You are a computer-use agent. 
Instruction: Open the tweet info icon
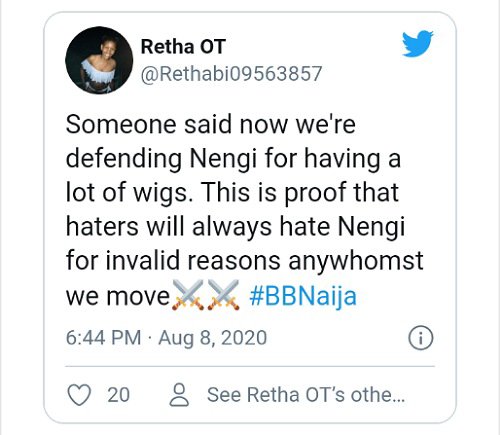click(421, 338)
